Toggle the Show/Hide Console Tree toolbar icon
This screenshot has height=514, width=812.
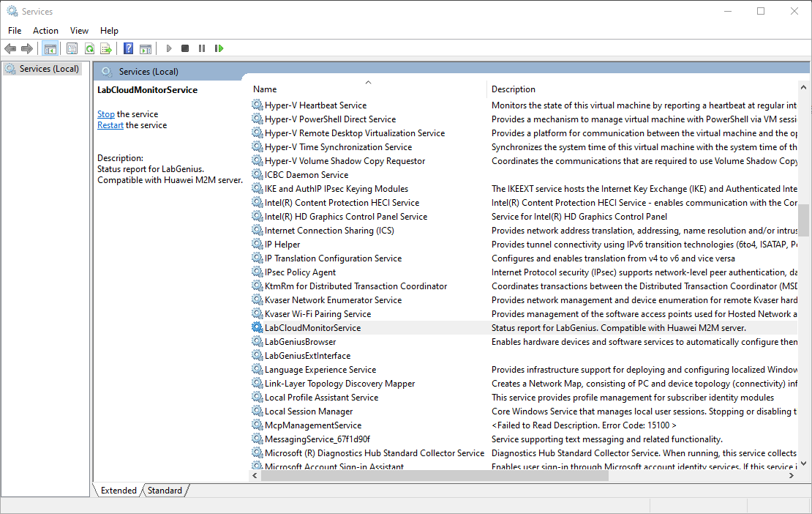click(x=50, y=49)
